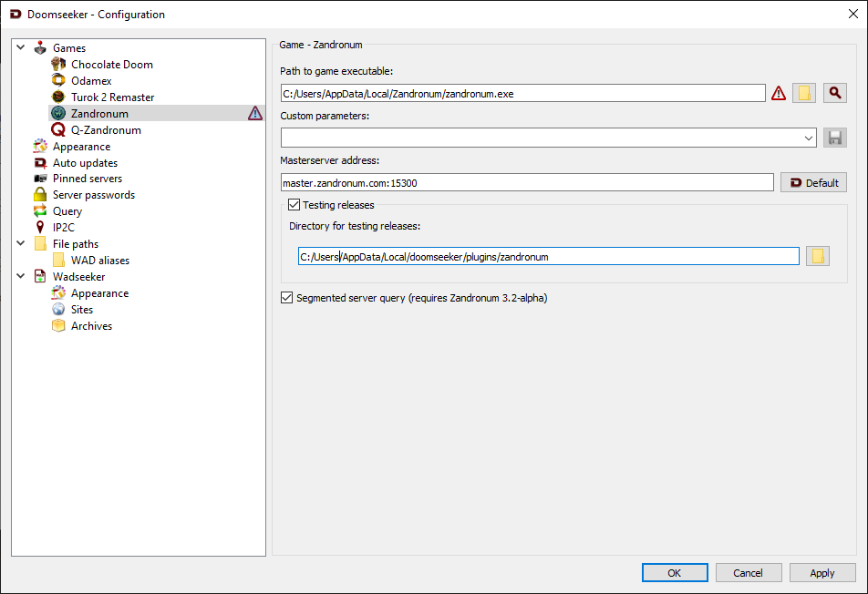Click the Query arrows icon
The height and width of the screenshot is (594, 868).
[40, 210]
